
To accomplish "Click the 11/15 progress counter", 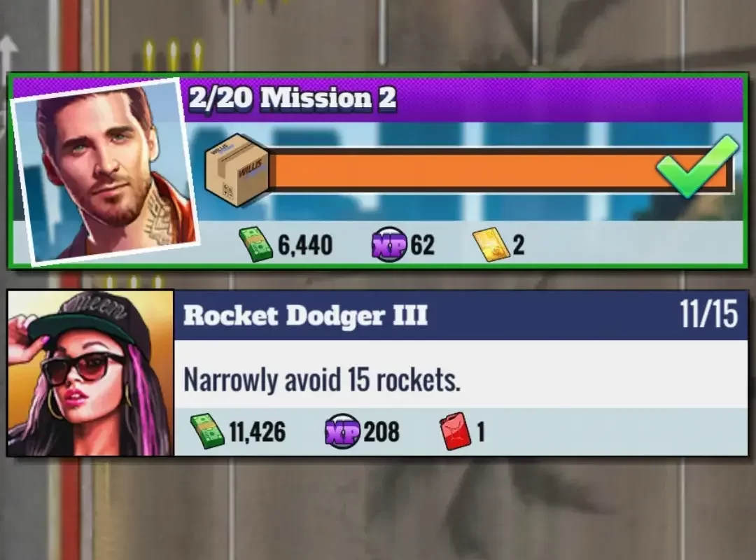I will (x=708, y=314).
